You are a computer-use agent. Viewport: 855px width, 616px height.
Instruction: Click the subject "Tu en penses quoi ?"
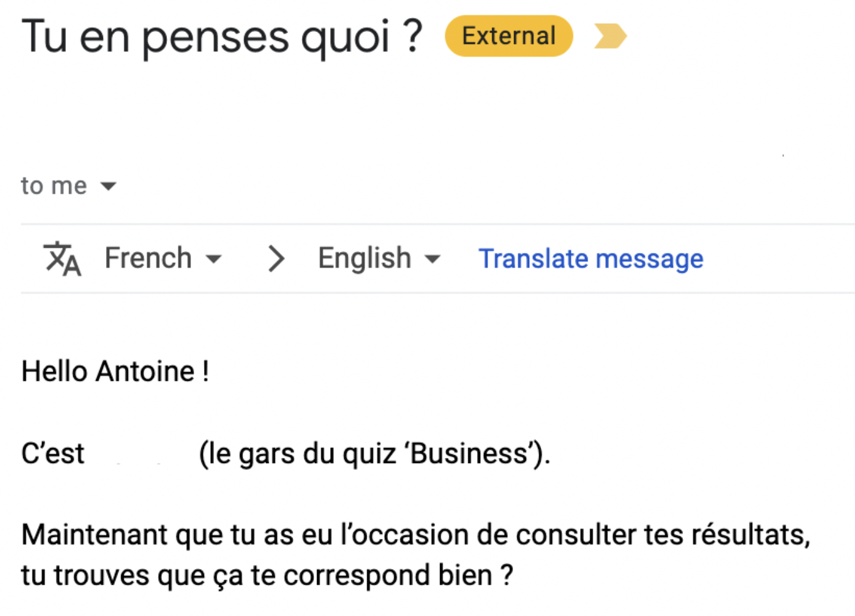tap(222, 36)
